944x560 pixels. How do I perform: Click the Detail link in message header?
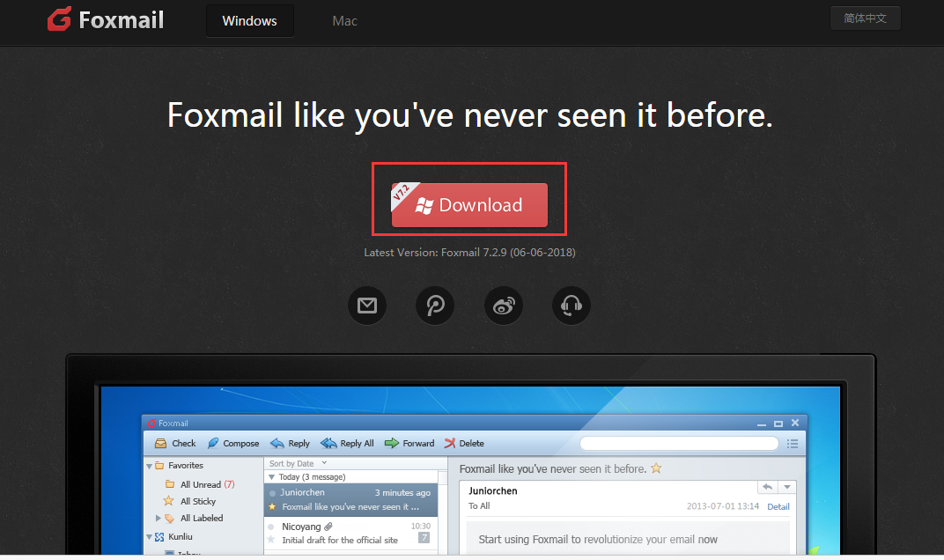(778, 506)
